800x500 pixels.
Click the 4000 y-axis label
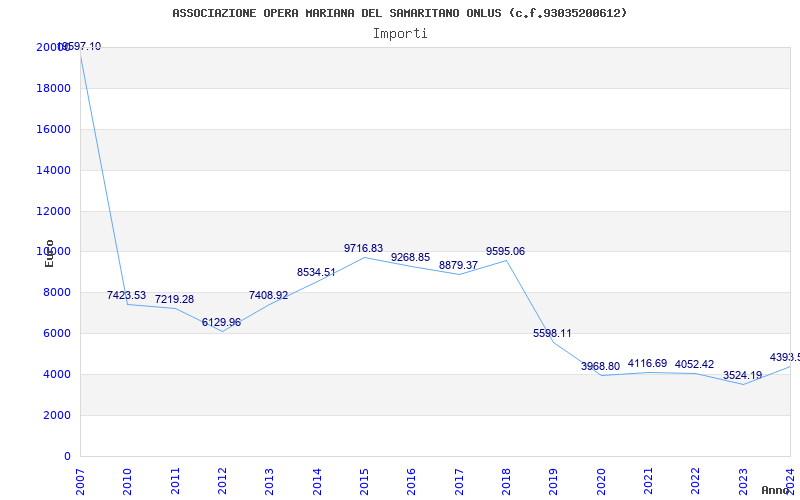(x=57, y=374)
